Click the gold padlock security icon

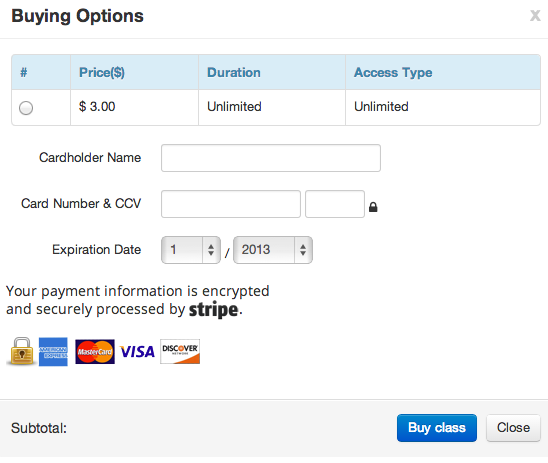pos(22,351)
